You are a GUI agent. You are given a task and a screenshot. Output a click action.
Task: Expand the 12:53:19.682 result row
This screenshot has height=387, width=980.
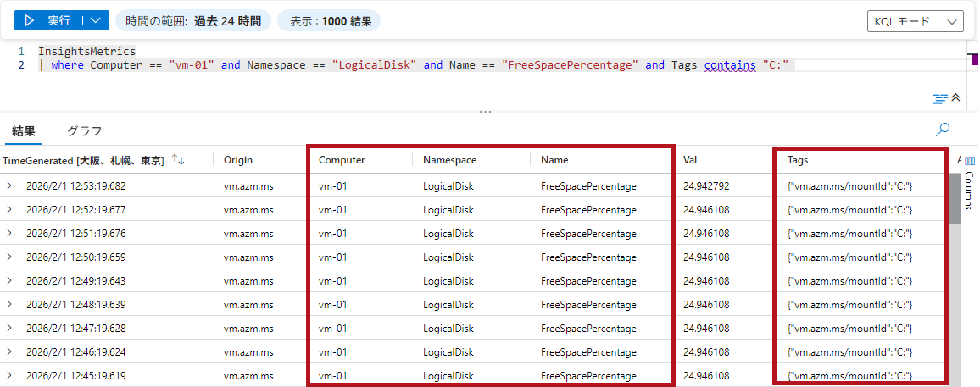click(x=10, y=185)
